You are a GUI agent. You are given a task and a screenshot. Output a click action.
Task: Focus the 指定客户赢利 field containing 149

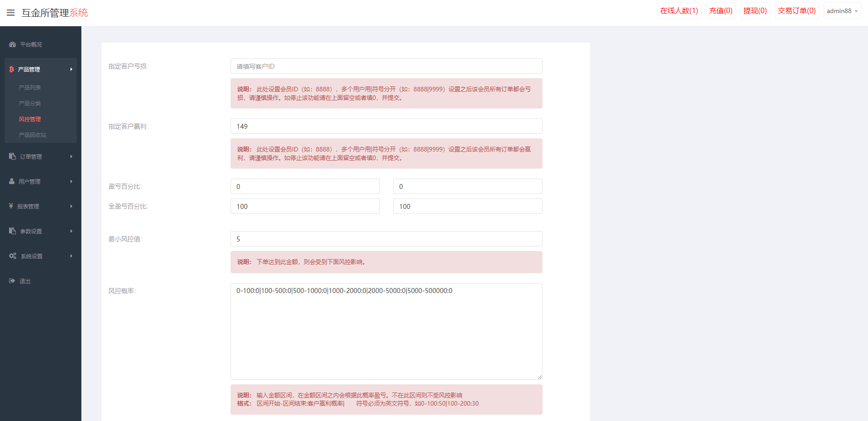click(387, 126)
